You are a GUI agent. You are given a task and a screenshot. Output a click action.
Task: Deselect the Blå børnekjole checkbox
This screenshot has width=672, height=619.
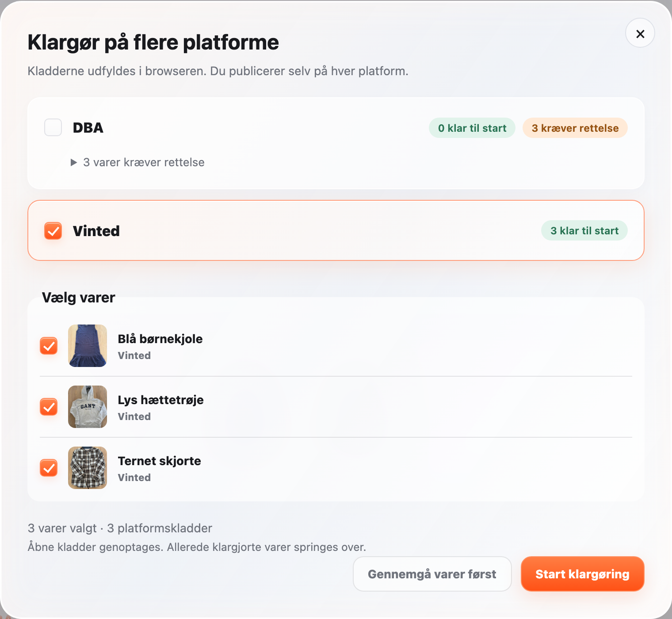click(49, 346)
